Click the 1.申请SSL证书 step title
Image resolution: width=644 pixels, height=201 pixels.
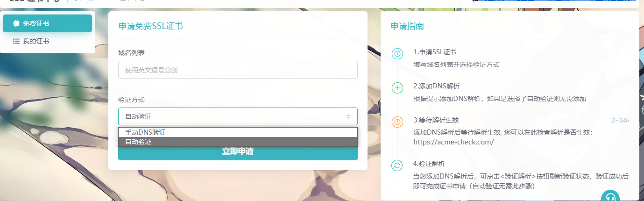pos(435,52)
